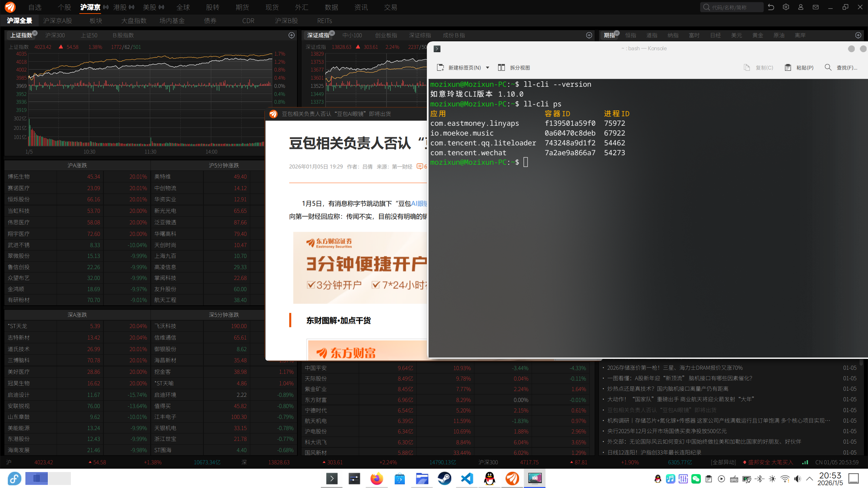Open the volume speaker tray icon
The width and height of the screenshot is (868, 488).
[797, 479]
